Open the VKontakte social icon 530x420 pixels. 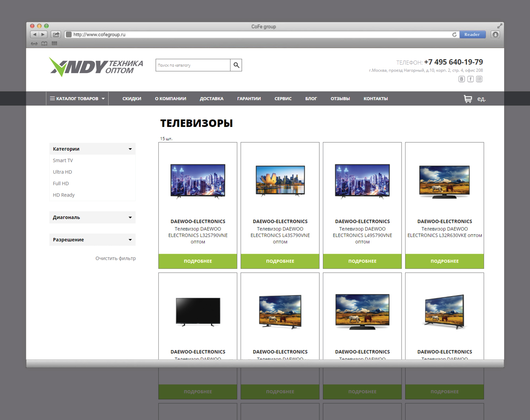pyautogui.click(x=462, y=79)
